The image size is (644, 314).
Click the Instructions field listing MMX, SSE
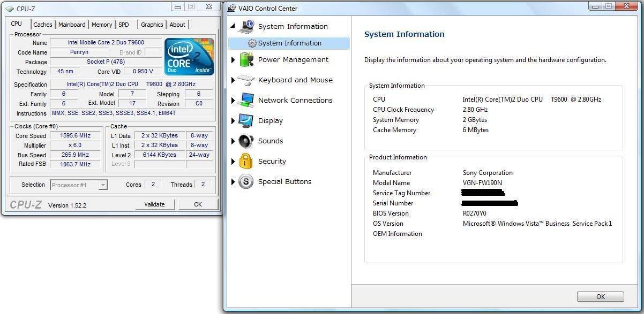click(x=131, y=113)
